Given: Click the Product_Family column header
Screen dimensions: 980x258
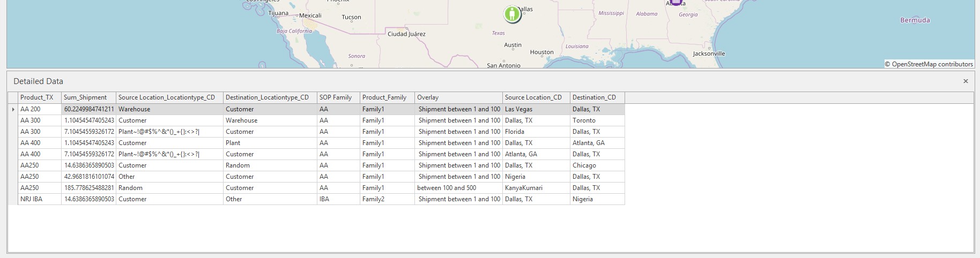Looking at the screenshot, I should pyautogui.click(x=387, y=97).
